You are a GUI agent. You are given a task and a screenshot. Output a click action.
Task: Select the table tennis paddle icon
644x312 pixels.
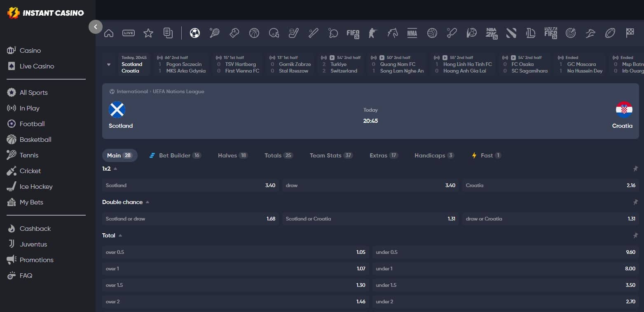pos(333,33)
